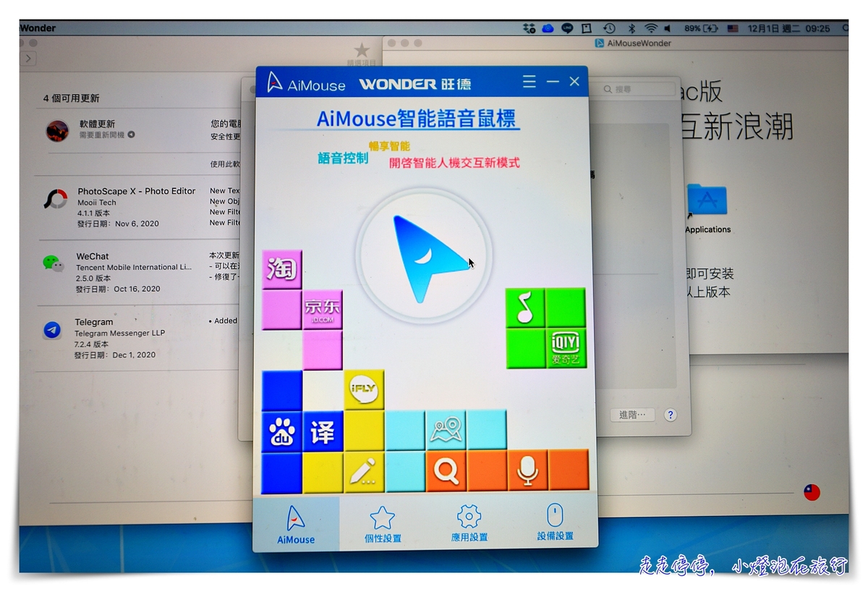Open the input source flag menu
The width and height of the screenshot is (868, 592).
733,28
